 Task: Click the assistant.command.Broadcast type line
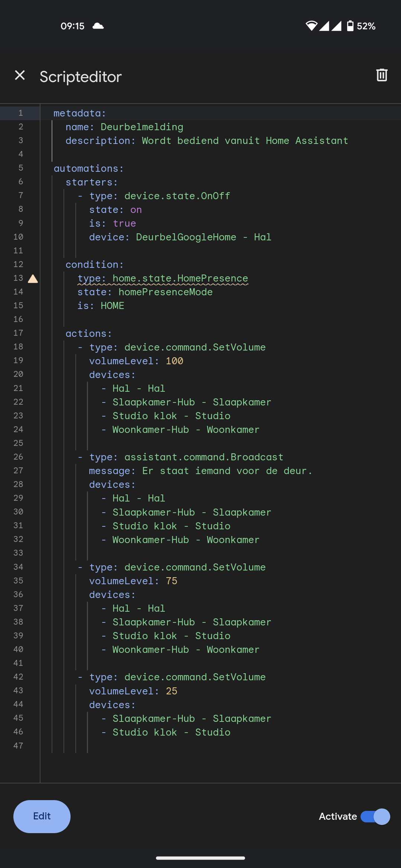tap(203, 457)
